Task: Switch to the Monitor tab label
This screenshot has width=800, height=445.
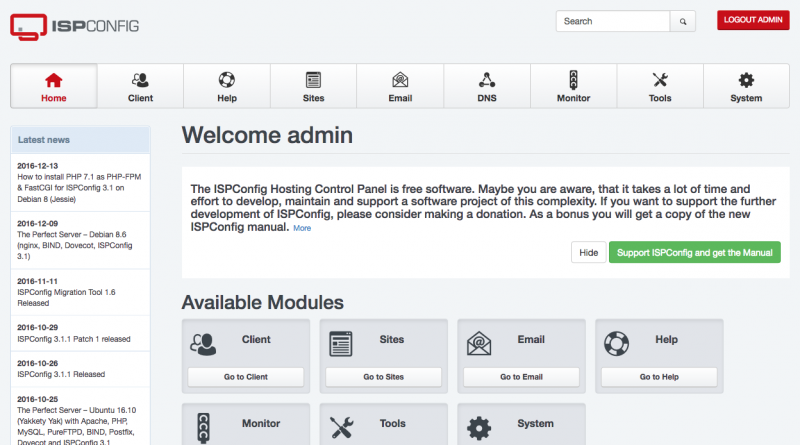Action: tap(573, 98)
